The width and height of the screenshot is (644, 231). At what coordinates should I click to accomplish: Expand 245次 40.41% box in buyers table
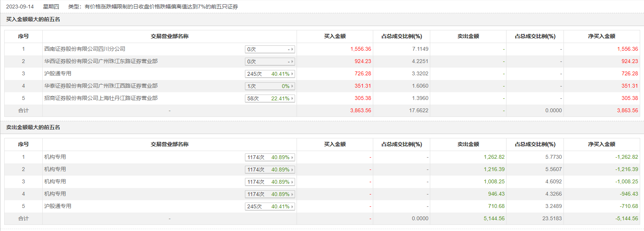[270, 74]
